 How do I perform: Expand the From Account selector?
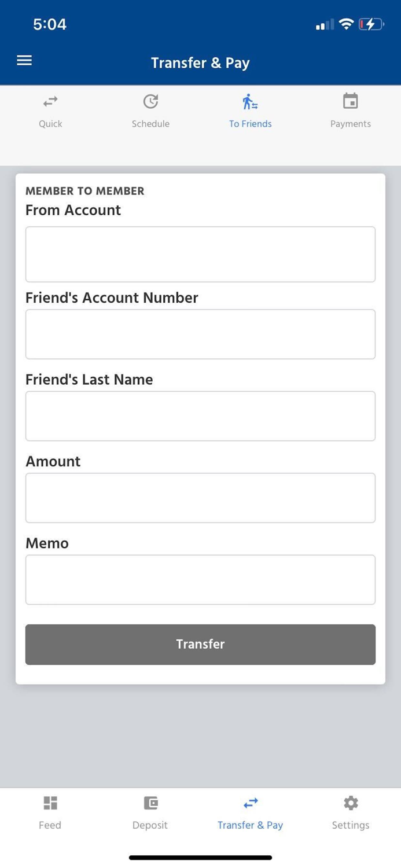[200, 254]
